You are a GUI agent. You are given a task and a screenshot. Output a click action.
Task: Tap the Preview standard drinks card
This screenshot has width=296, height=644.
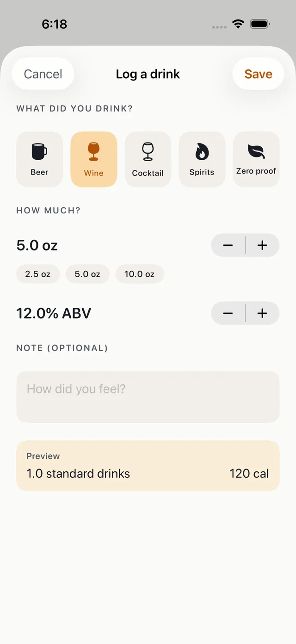(x=148, y=466)
